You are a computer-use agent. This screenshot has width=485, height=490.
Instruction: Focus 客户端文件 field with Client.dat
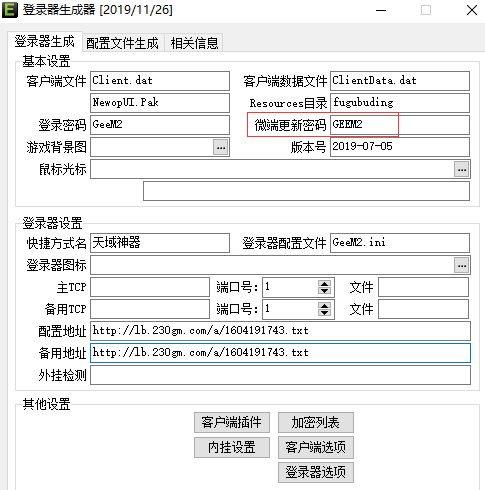click(160, 81)
